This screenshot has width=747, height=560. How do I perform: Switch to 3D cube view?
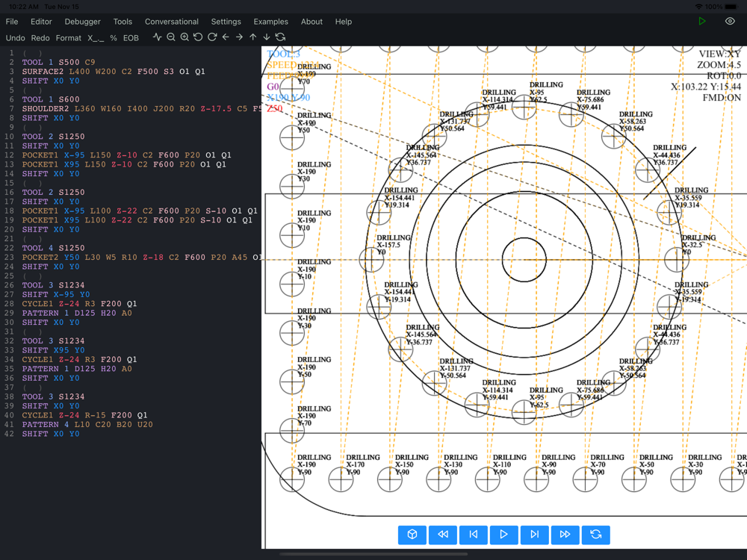pos(412,535)
